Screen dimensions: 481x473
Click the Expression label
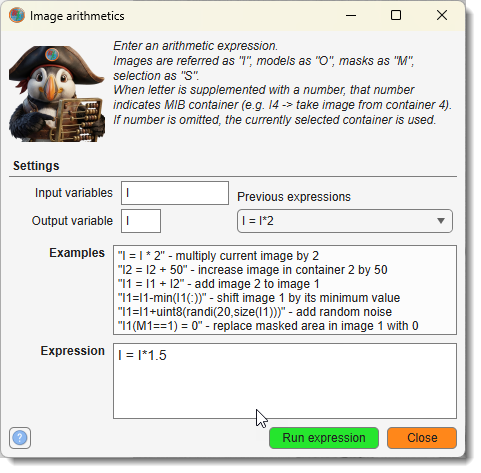73,351
